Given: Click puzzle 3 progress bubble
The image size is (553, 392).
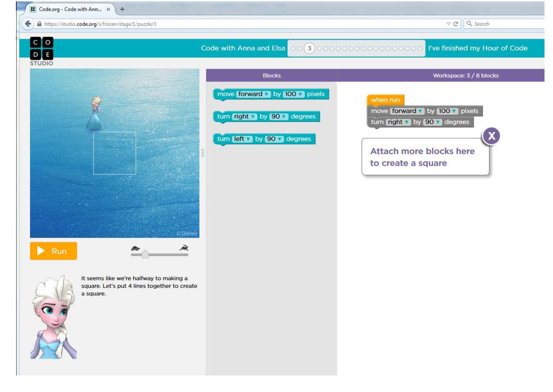Looking at the screenshot, I should click(309, 48).
